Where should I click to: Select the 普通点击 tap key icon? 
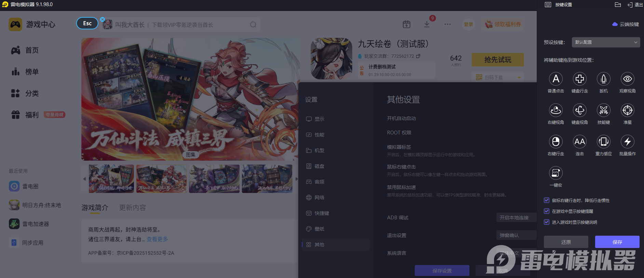tap(556, 79)
